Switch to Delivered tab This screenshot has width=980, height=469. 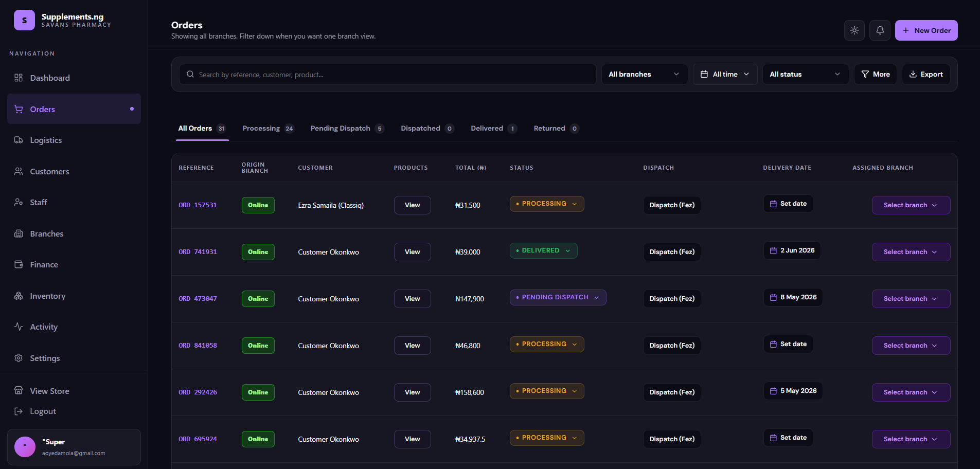coord(494,129)
